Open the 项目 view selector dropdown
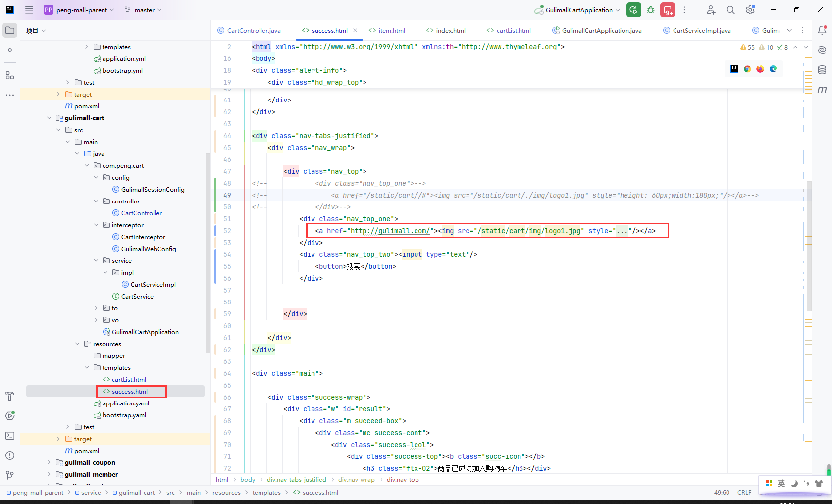832x504 pixels. click(36, 30)
